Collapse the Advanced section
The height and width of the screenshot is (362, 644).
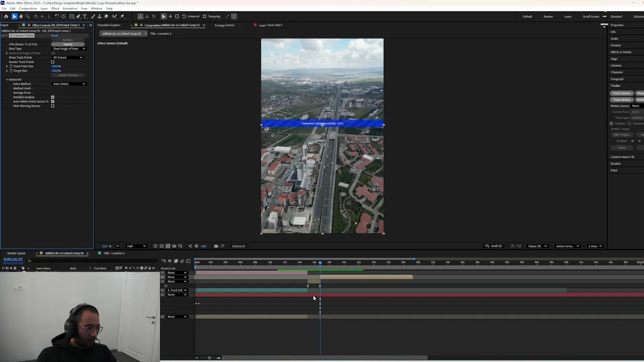[7, 79]
